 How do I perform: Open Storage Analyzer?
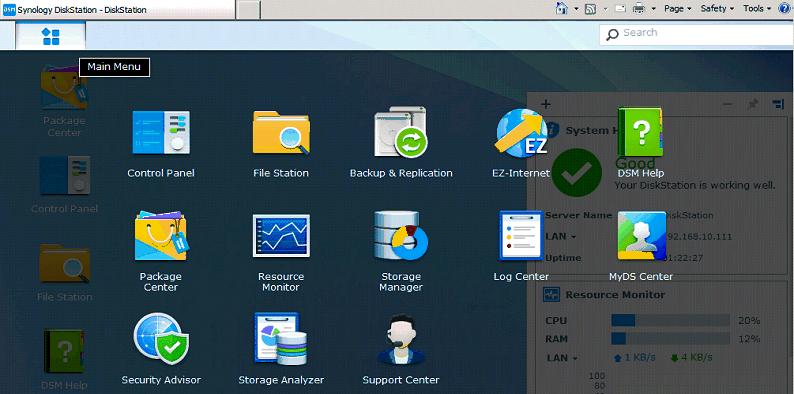point(281,349)
